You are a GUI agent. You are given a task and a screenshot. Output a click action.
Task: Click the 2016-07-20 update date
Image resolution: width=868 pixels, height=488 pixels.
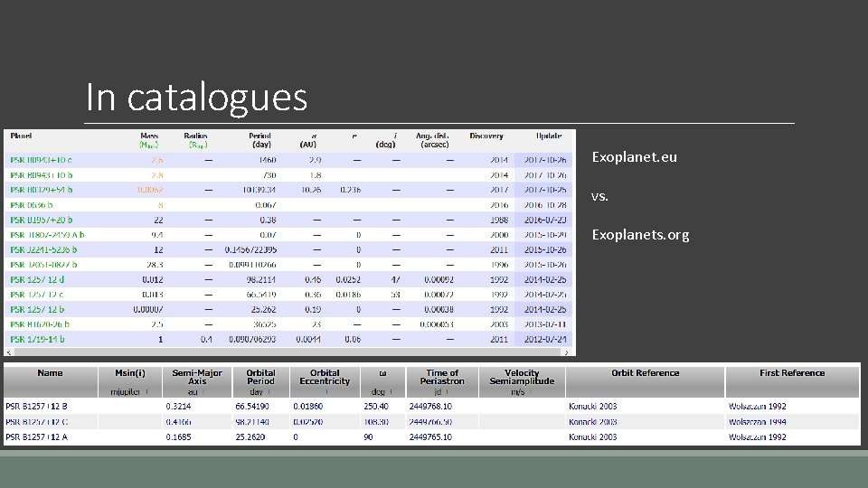pyautogui.click(x=545, y=220)
